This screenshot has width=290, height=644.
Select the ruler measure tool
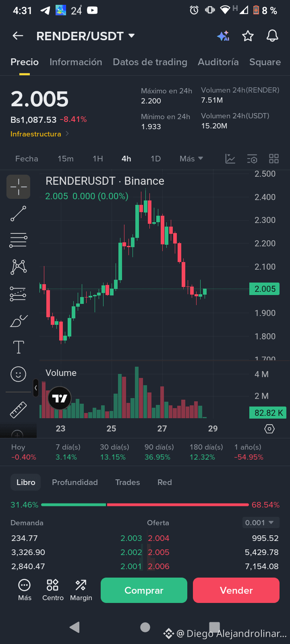point(18,410)
